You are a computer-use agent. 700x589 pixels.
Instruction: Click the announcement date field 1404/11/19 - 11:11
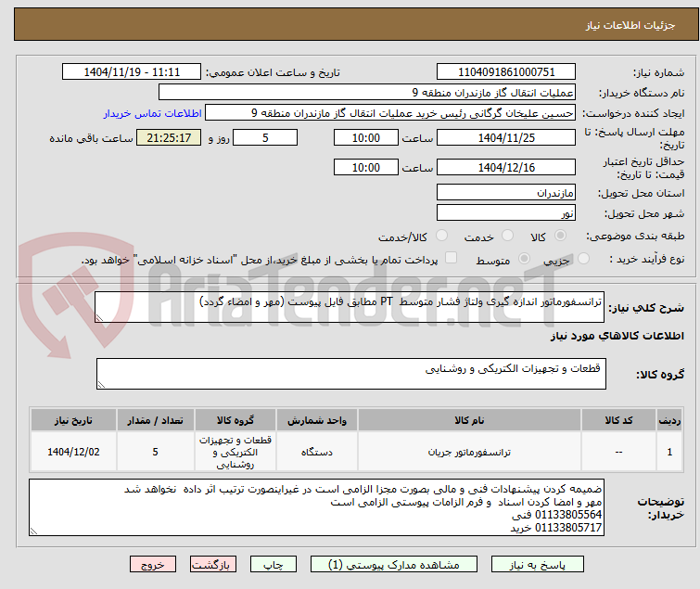pos(132,72)
